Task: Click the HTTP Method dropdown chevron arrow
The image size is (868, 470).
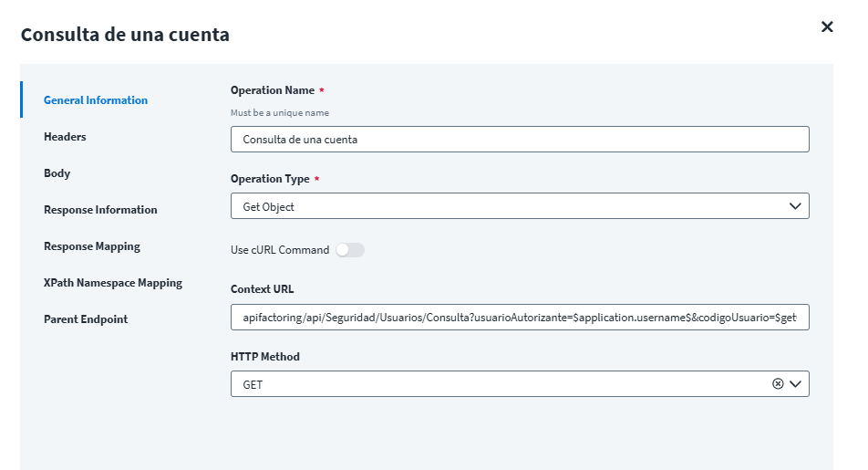Action: [796, 384]
